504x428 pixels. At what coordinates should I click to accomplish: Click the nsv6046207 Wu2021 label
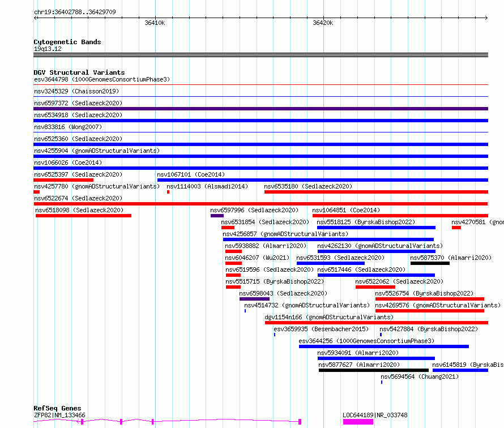[x=257, y=258]
